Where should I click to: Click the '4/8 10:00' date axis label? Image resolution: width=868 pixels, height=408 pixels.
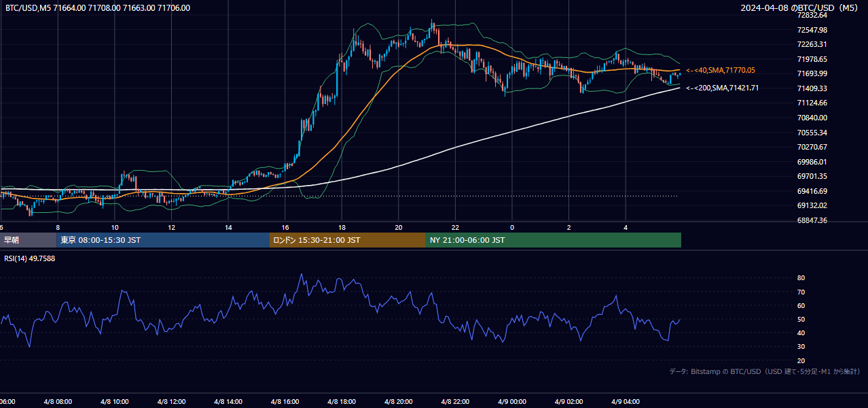pos(115,402)
